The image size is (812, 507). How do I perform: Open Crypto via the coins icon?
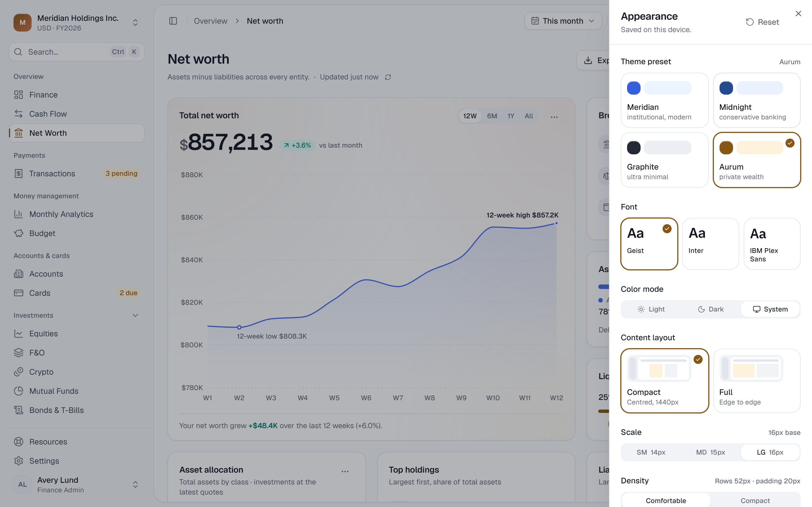pos(19,372)
